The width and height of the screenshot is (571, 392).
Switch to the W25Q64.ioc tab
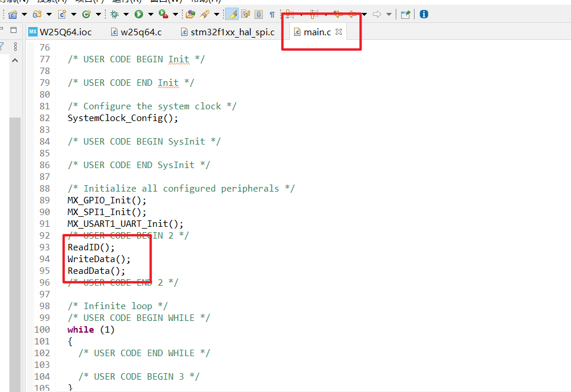[x=60, y=32]
